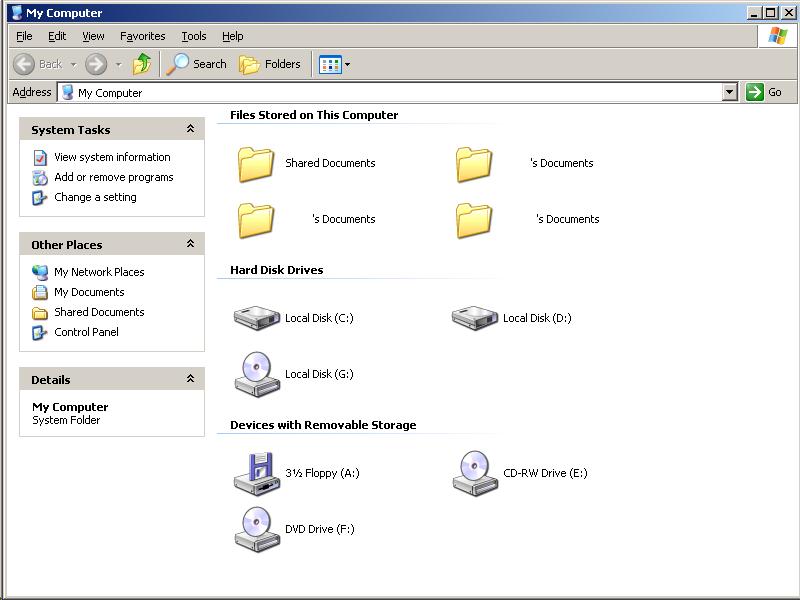This screenshot has height=600, width=800.
Task: Click the Folders toolbar icon
Action: coord(264,64)
